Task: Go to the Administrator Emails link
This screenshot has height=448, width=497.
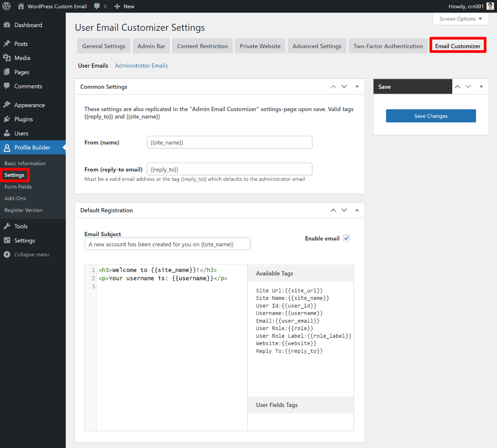Action: [x=141, y=65]
